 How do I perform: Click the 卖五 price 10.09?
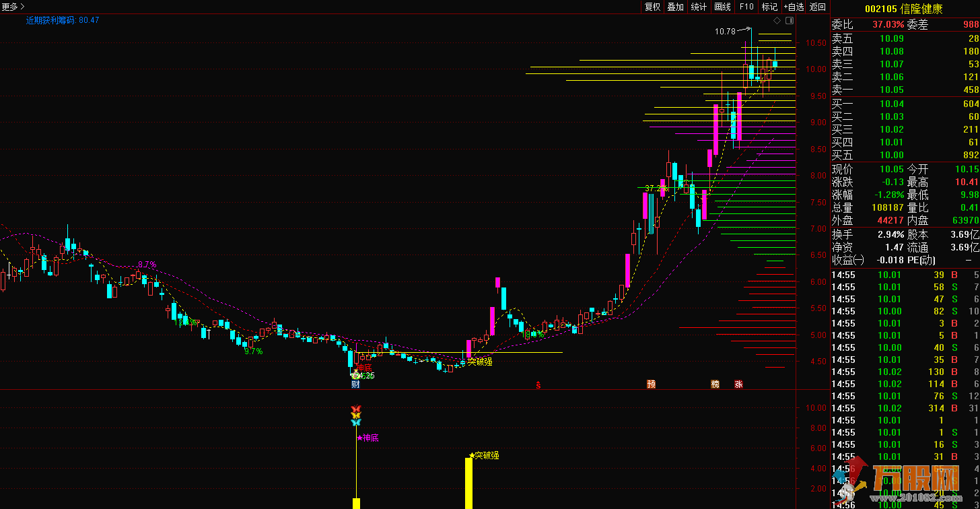(892, 39)
